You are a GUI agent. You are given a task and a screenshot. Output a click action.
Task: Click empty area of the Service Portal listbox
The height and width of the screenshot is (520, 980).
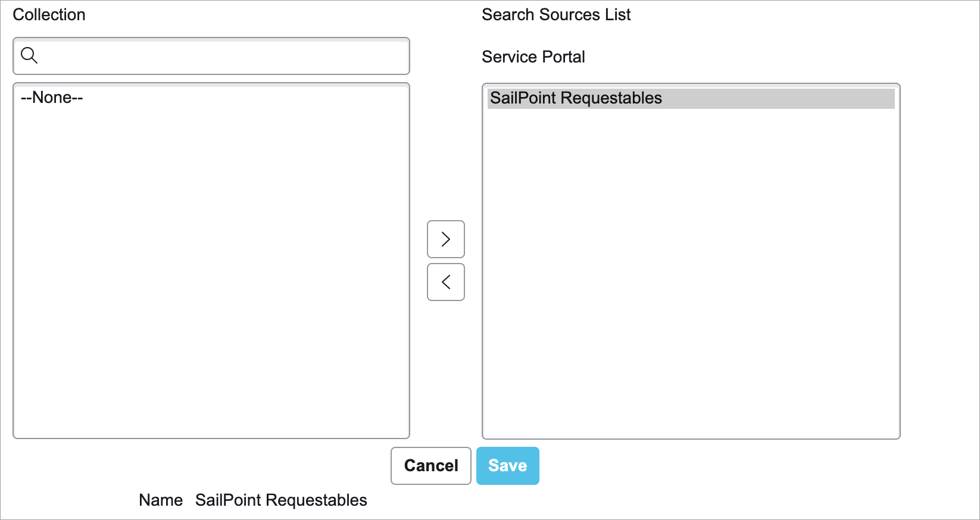point(691,268)
